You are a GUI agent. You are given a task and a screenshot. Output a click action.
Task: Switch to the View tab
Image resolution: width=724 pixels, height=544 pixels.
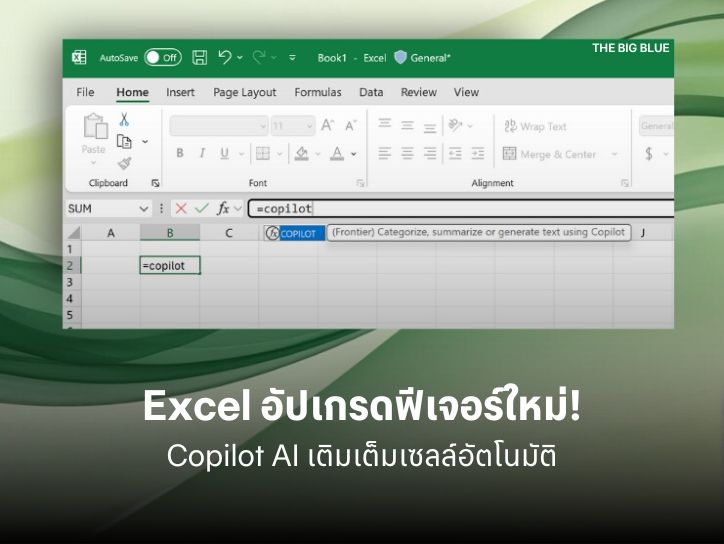click(466, 92)
